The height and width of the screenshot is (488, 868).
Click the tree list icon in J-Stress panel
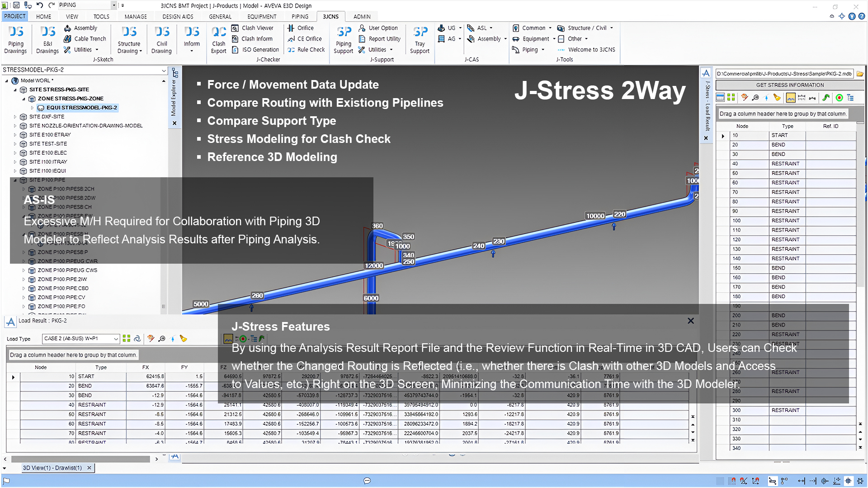[x=850, y=98]
